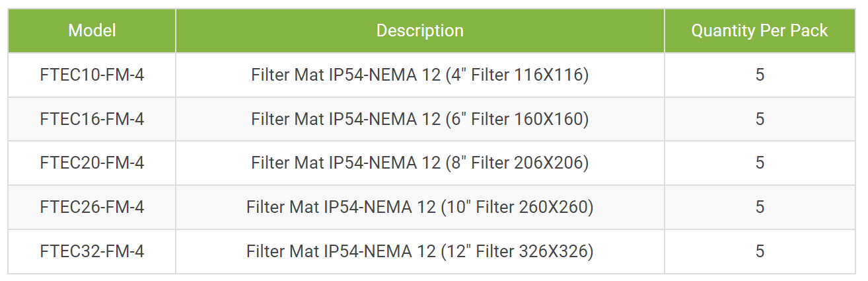Viewport: 868px width, 281px height.
Task: Click quantity 5 in FTEC16-FM-4 row
Action: click(760, 119)
